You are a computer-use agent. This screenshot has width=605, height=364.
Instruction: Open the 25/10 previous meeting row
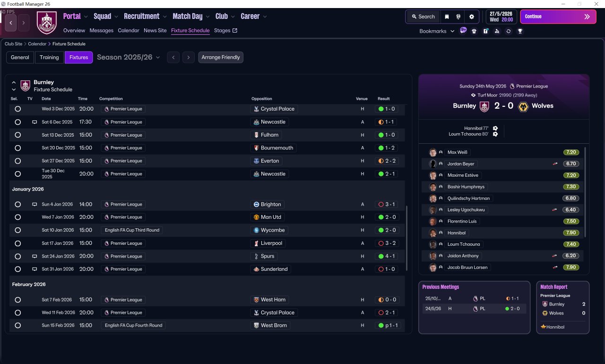(x=474, y=299)
